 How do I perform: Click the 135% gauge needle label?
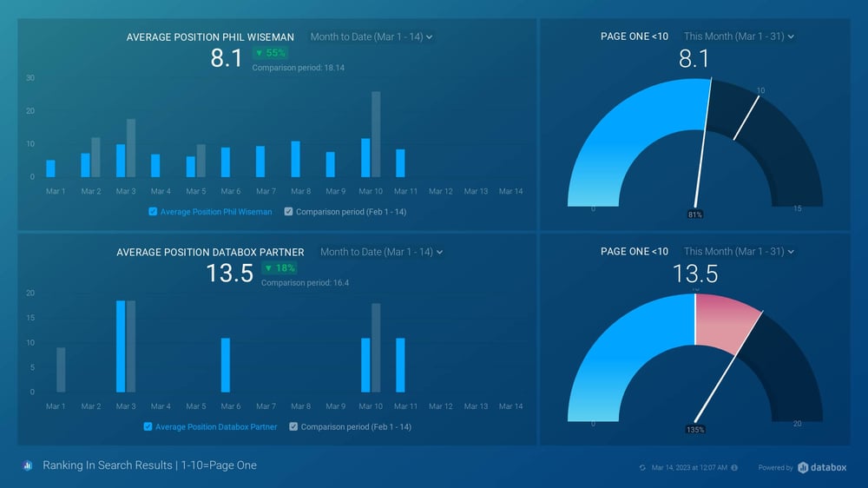(694, 429)
